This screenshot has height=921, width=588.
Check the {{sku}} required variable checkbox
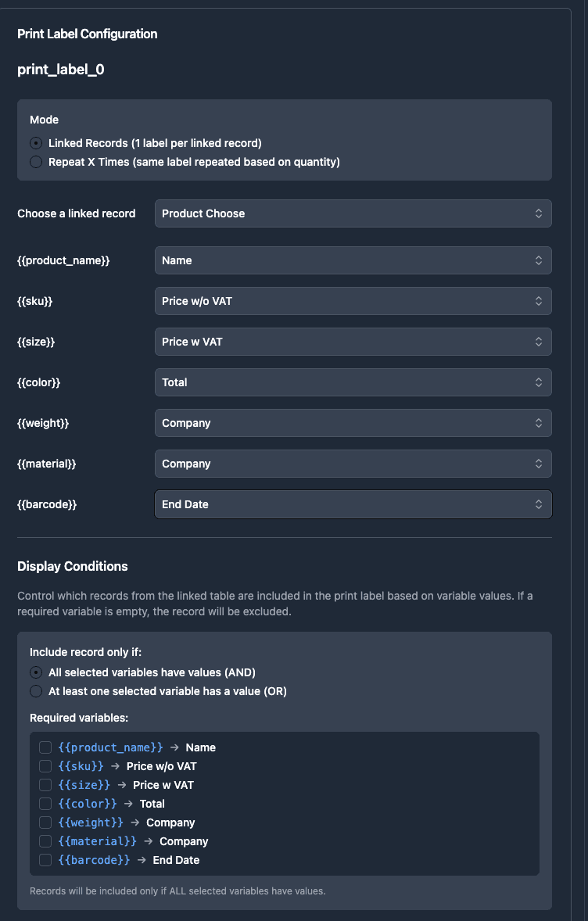[45, 766]
